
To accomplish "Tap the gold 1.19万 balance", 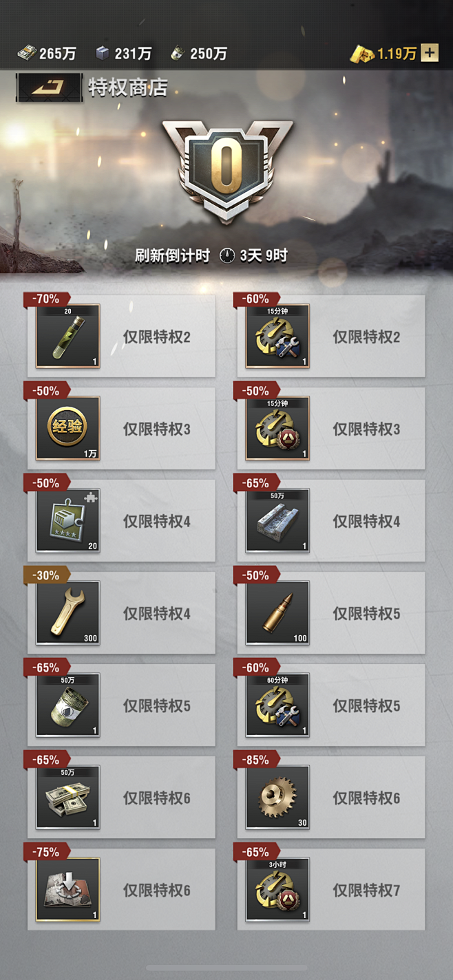I will (384, 53).
